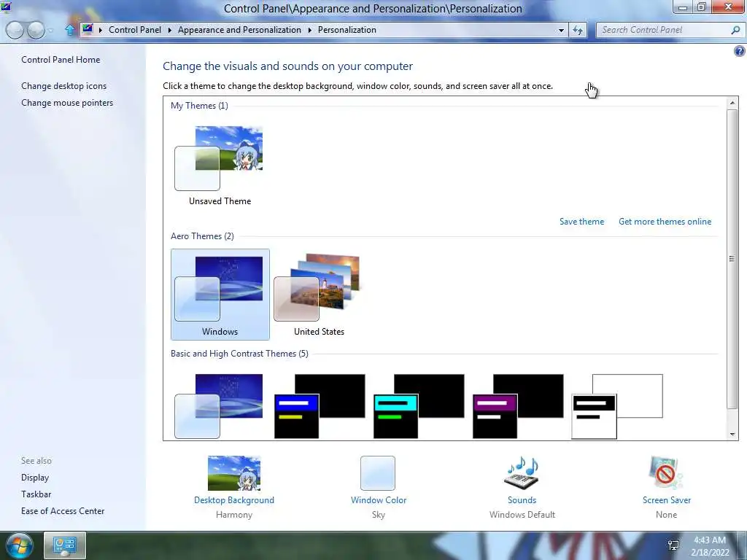Select the United States theme
The height and width of the screenshot is (560, 747).
[x=319, y=295]
